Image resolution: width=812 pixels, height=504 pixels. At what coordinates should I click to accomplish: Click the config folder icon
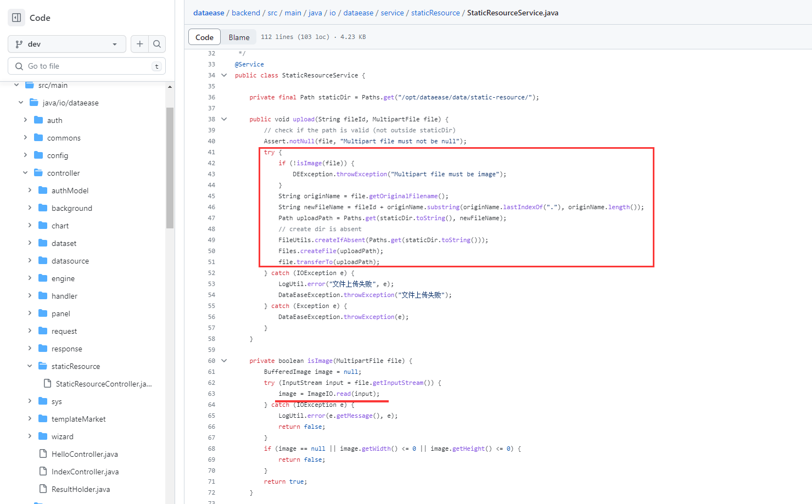coord(38,155)
